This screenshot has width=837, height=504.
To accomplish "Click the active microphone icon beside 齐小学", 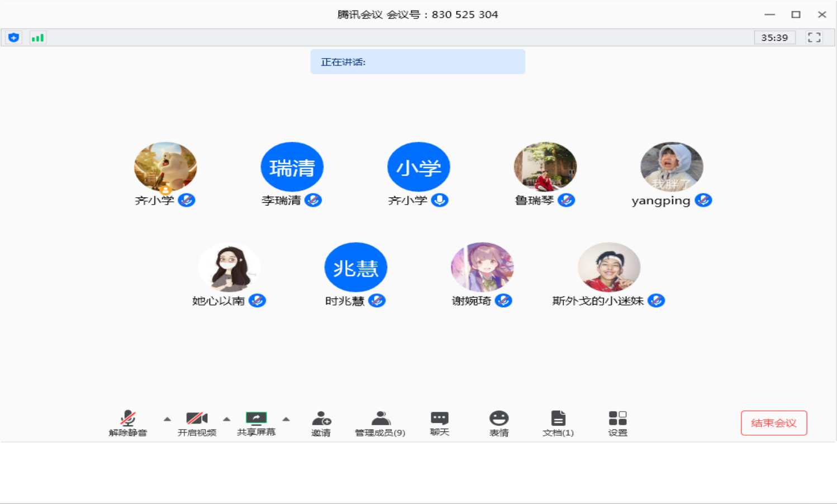I will (x=440, y=200).
